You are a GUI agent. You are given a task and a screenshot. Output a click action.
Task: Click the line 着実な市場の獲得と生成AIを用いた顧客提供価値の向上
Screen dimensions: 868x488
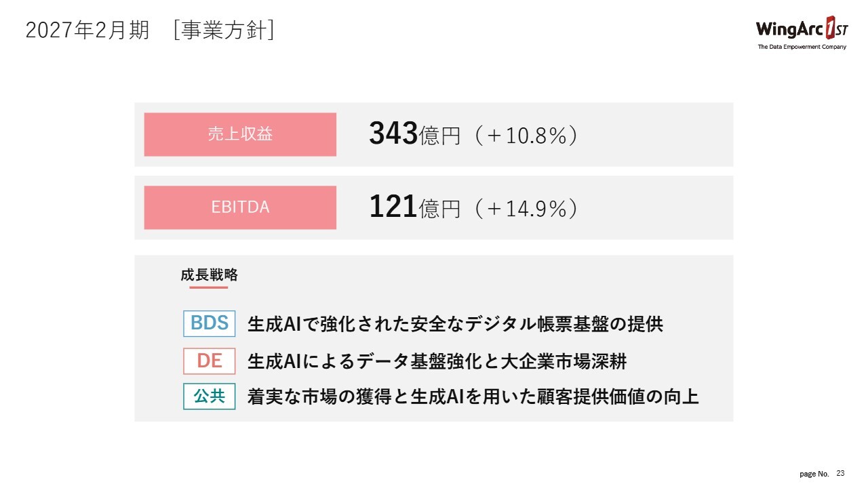pos(473,396)
